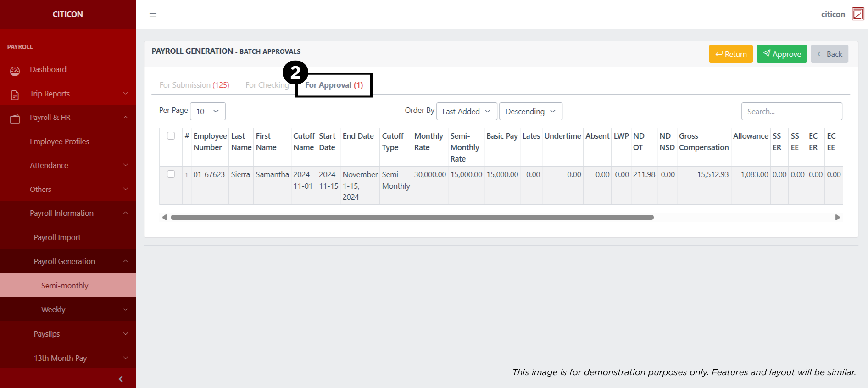Open the Per Page dropdown
The width and height of the screenshot is (868, 388).
(x=207, y=112)
